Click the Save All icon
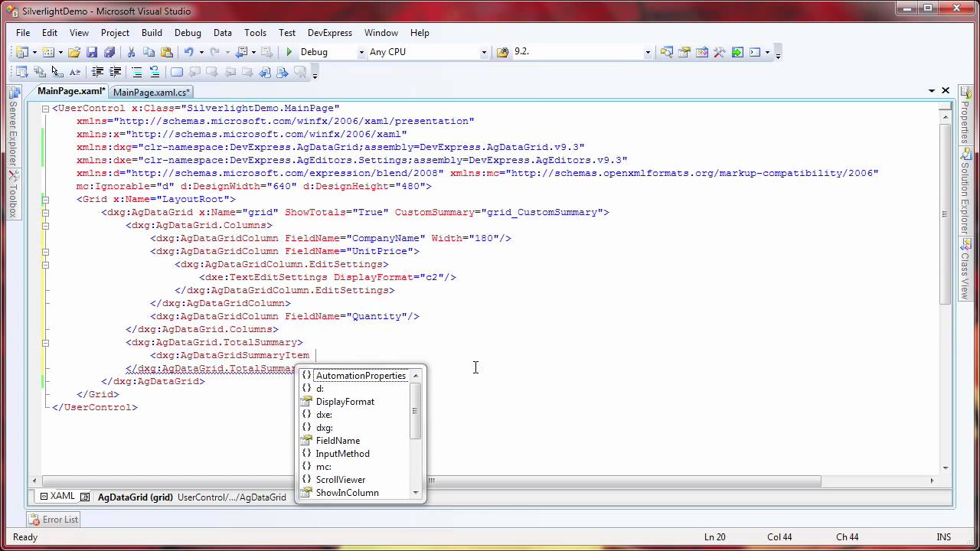The width and height of the screenshot is (980, 551). pyautogui.click(x=109, y=52)
